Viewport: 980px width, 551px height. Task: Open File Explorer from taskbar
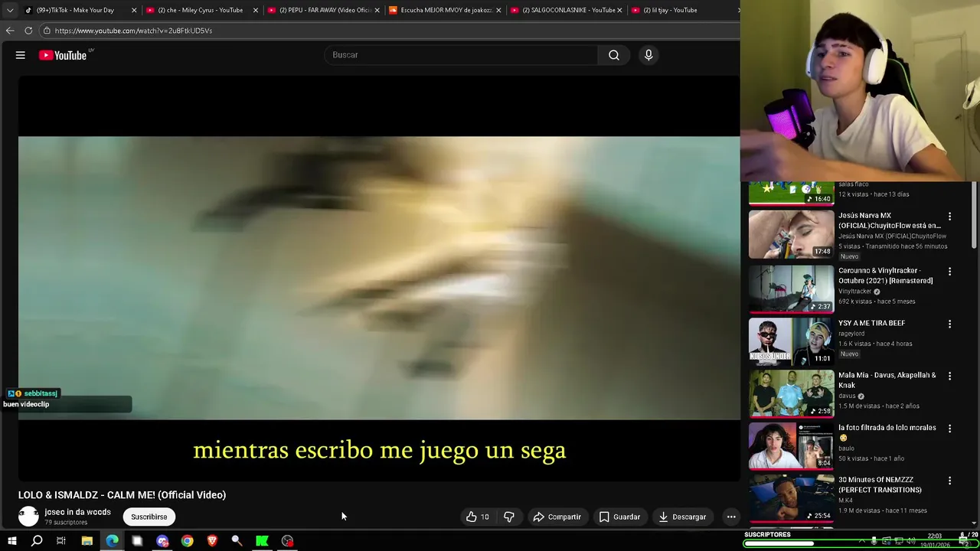(87, 541)
